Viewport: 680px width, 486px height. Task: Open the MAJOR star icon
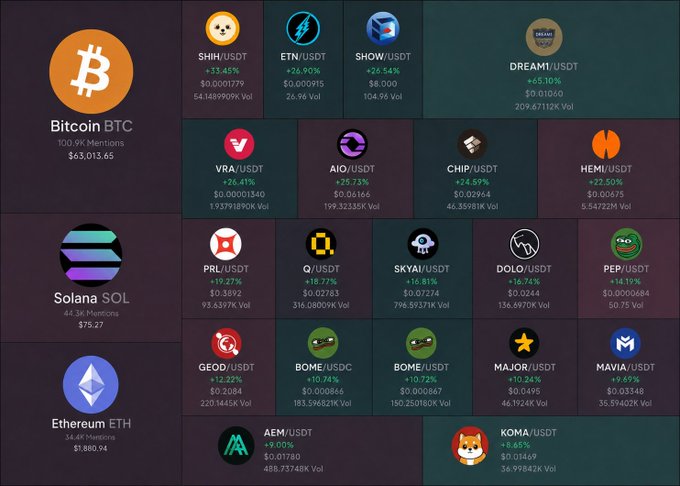coord(524,343)
